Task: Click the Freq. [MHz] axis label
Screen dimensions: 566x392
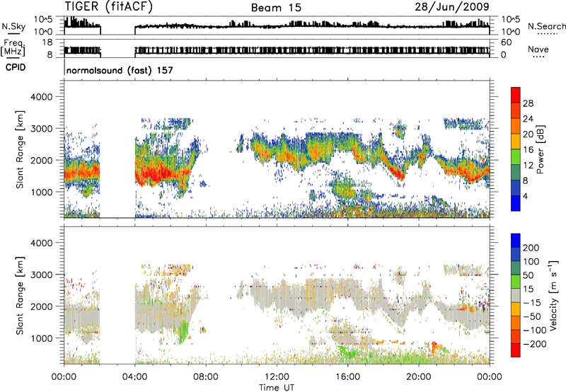Action: (13, 48)
